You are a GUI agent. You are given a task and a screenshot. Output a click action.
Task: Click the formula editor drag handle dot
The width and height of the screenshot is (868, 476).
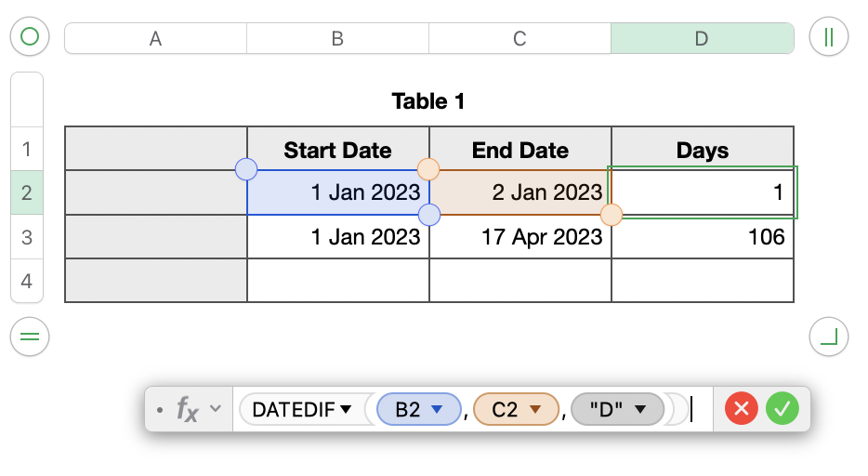161,409
